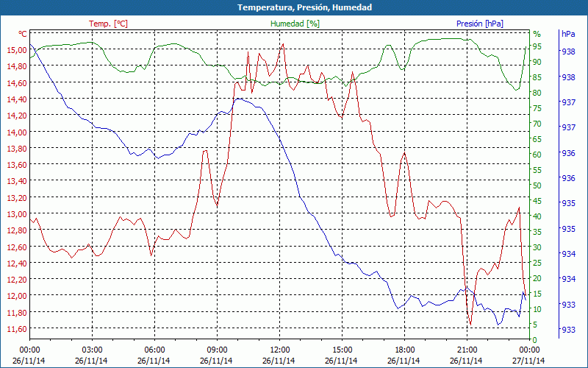Click the 13,80 temperature axis value
Screen dimensions: 588x368
click(15, 149)
